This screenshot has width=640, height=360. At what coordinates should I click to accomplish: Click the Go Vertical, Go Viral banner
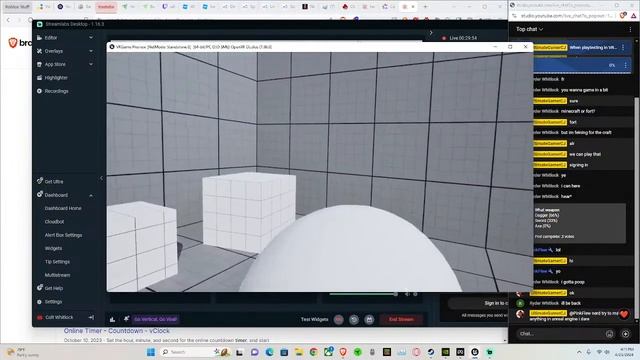pos(156,319)
